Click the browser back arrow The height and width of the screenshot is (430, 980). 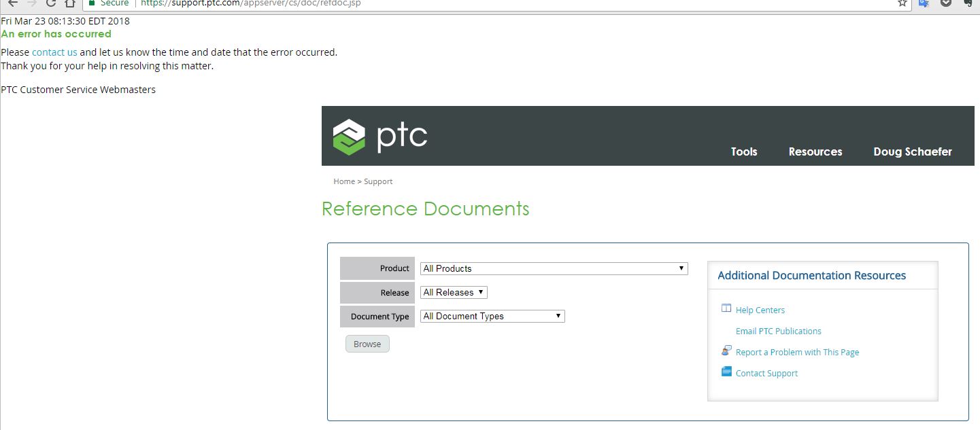[x=12, y=3]
